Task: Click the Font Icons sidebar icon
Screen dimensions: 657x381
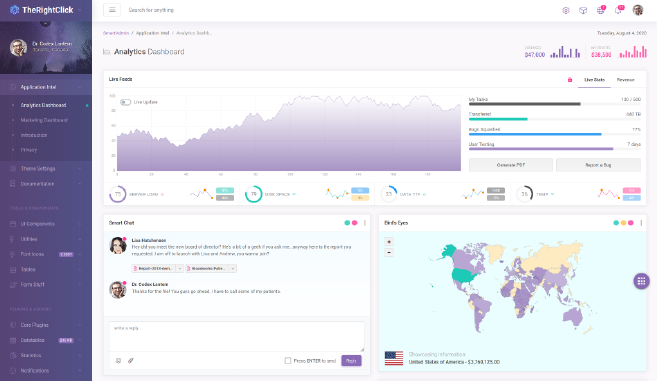Action: (13, 254)
